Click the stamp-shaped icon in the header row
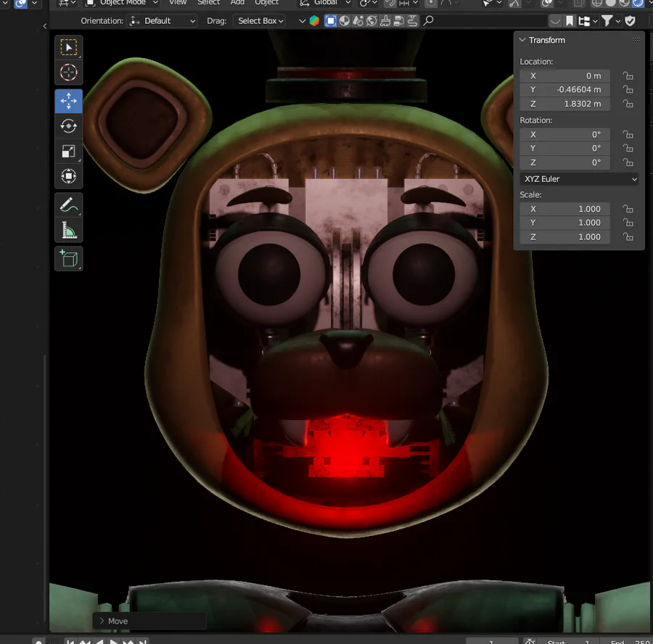Image resolution: width=653 pixels, height=644 pixels. coord(385,21)
